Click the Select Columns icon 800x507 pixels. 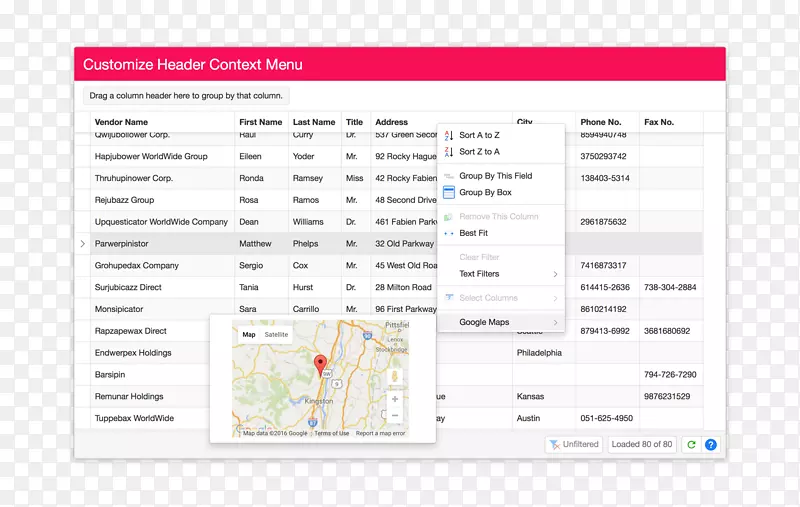coord(448,297)
